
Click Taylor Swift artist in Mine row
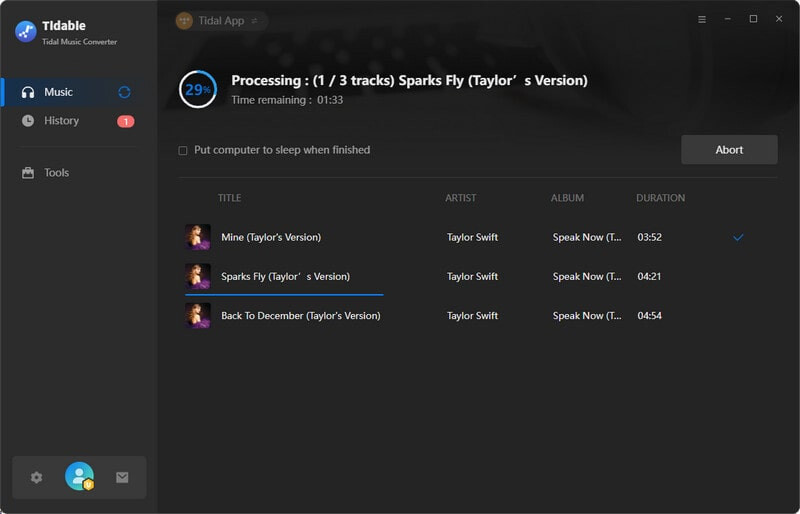[x=472, y=237]
